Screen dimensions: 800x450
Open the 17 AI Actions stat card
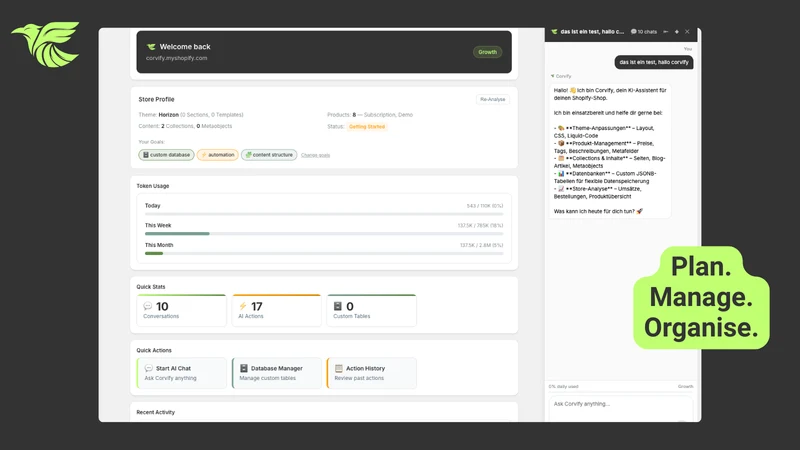277,310
